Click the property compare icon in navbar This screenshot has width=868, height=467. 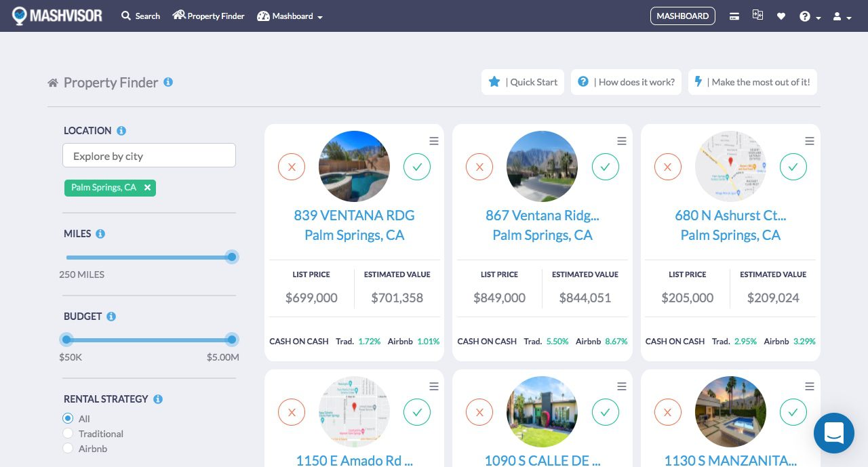757,14
